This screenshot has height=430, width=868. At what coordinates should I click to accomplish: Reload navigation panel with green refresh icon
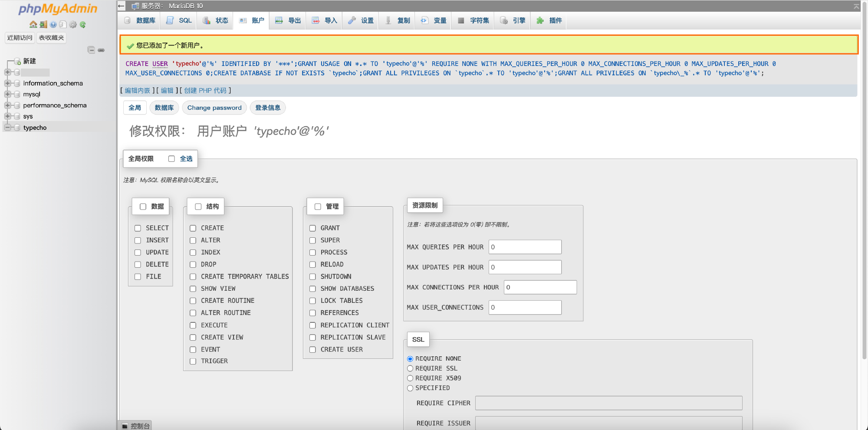tap(83, 25)
